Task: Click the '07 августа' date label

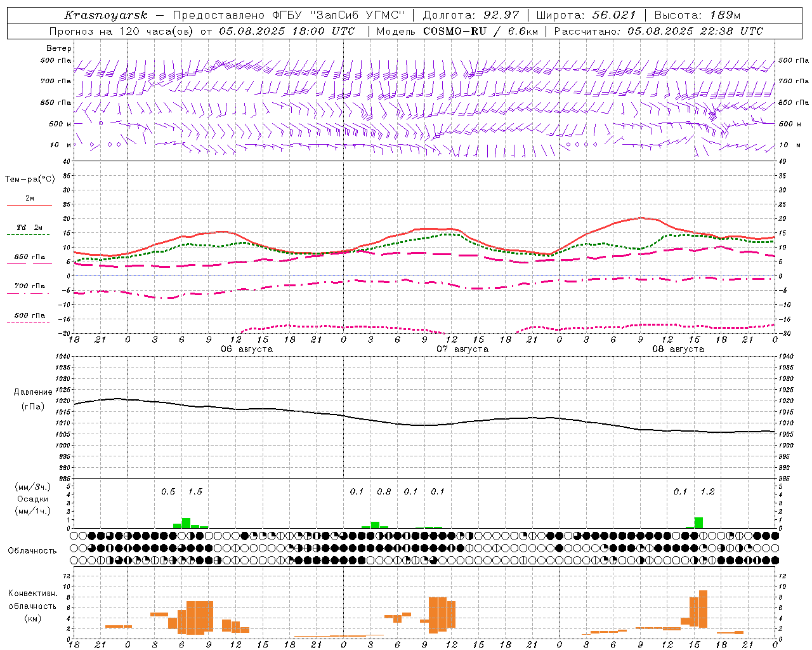Action: point(462,349)
